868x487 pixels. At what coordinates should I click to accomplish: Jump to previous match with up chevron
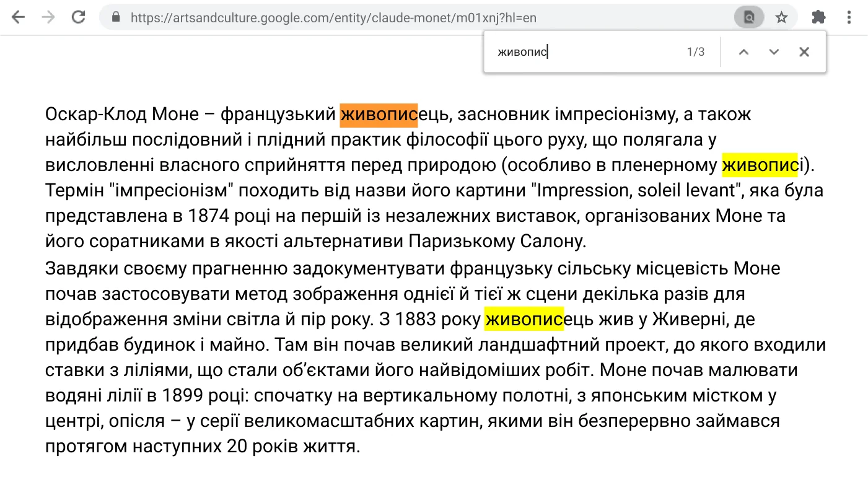pos(743,51)
